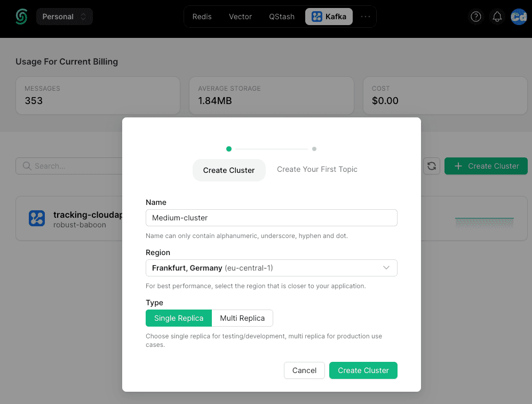Select Multi Replica type
Screen dimensions: 532x404
click(x=242, y=318)
